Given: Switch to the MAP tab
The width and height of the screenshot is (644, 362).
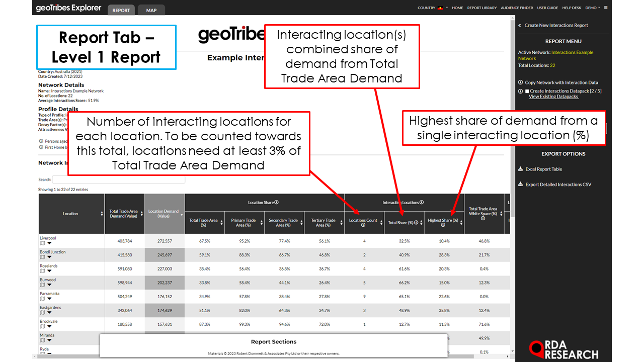Looking at the screenshot, I should pos(151,10).
